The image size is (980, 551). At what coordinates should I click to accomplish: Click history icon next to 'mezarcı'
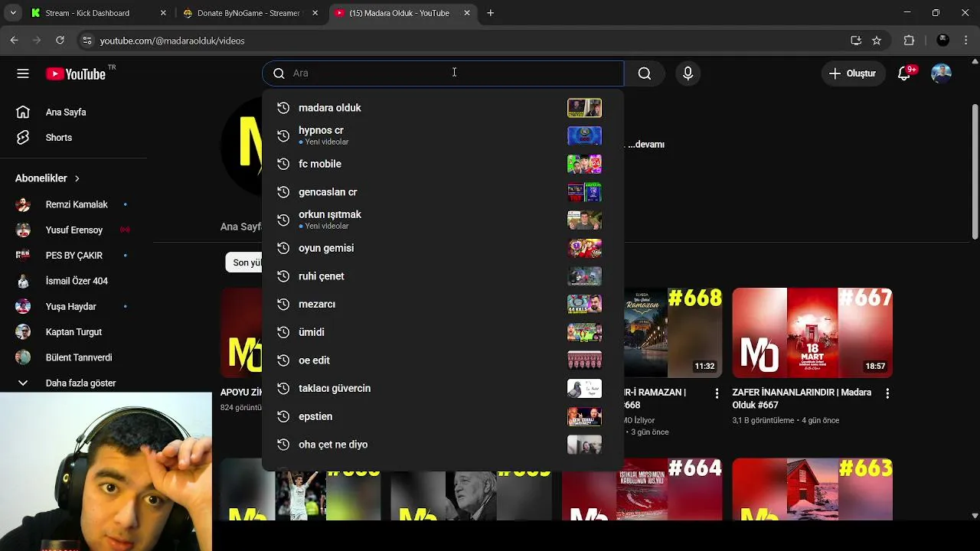(x=283, y=305)
